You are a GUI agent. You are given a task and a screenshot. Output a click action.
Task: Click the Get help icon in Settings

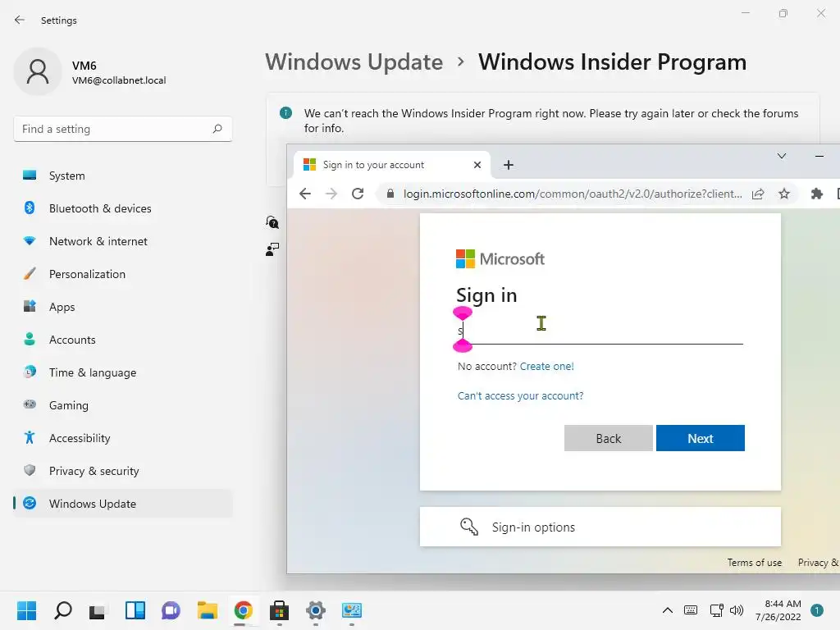click(272, 221)
